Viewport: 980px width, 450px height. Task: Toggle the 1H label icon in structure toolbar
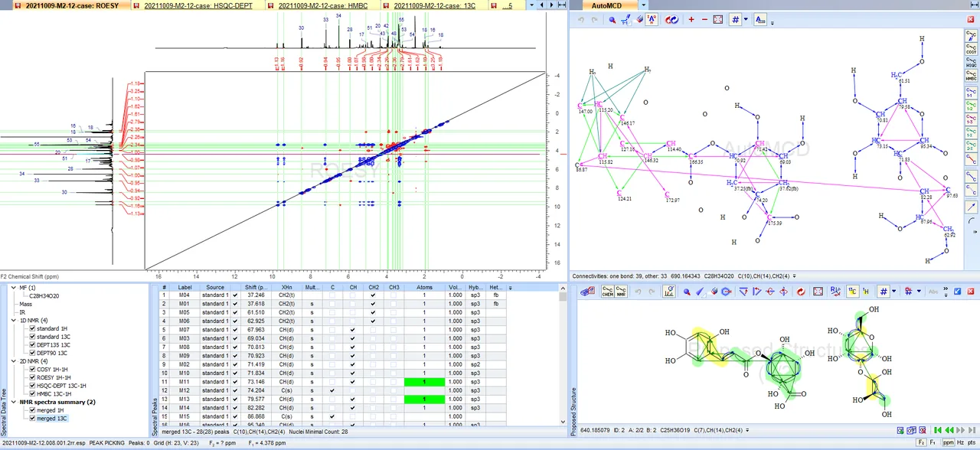point(865,292)
